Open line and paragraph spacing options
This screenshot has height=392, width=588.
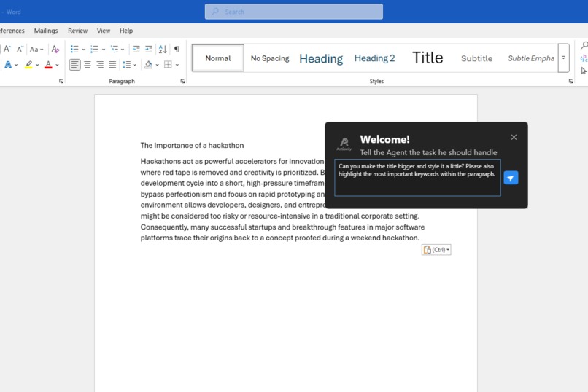(129, 65)
